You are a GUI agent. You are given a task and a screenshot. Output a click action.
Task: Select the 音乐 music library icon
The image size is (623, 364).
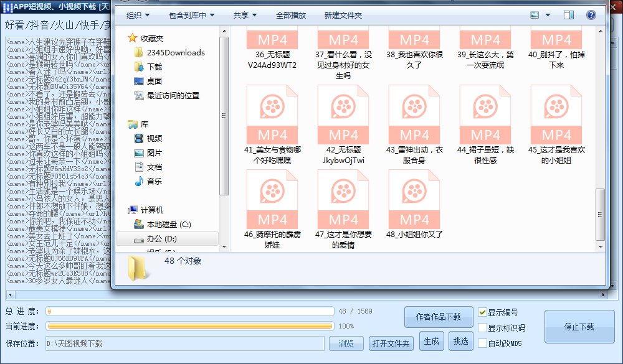[x=139, y=182]
